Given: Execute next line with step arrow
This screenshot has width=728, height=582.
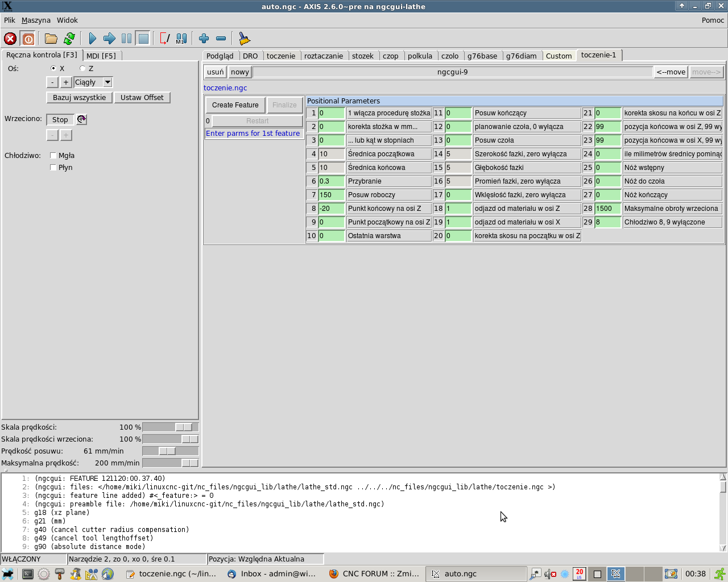Looking at the screenshot, I should pos(109,39).
